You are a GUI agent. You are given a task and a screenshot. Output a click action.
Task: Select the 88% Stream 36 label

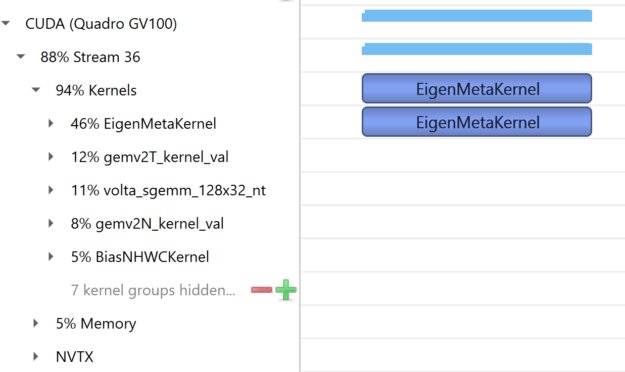pos(90,57)
